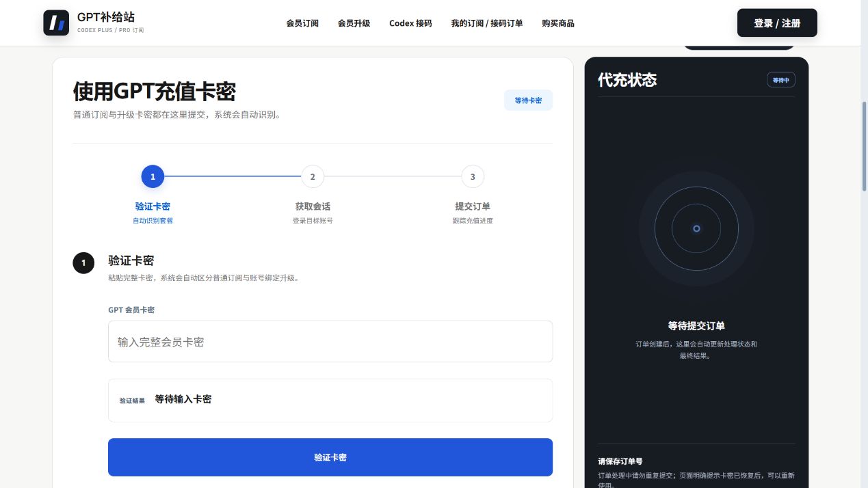Click the 跟踪充值进度 step subtitle
The height and width of the screenshot is (488, 868).
473,221
